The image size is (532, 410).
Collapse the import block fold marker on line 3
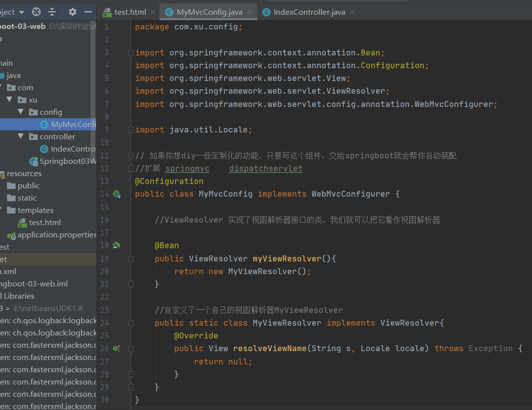[x=131, y=52]
